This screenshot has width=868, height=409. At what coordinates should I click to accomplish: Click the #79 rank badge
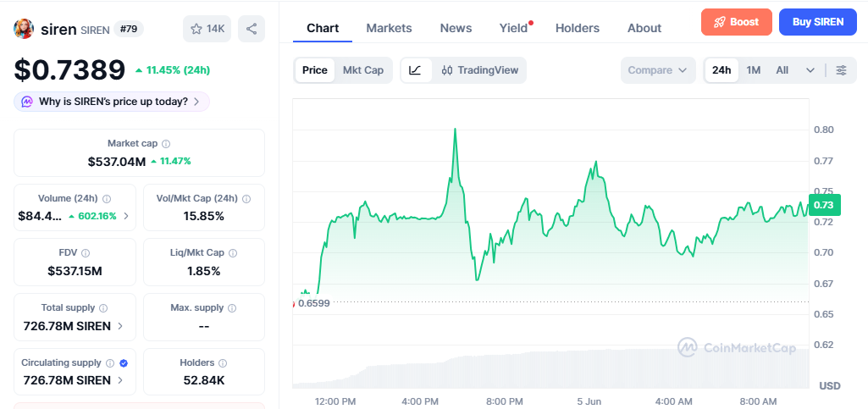(x=129, y=29)
